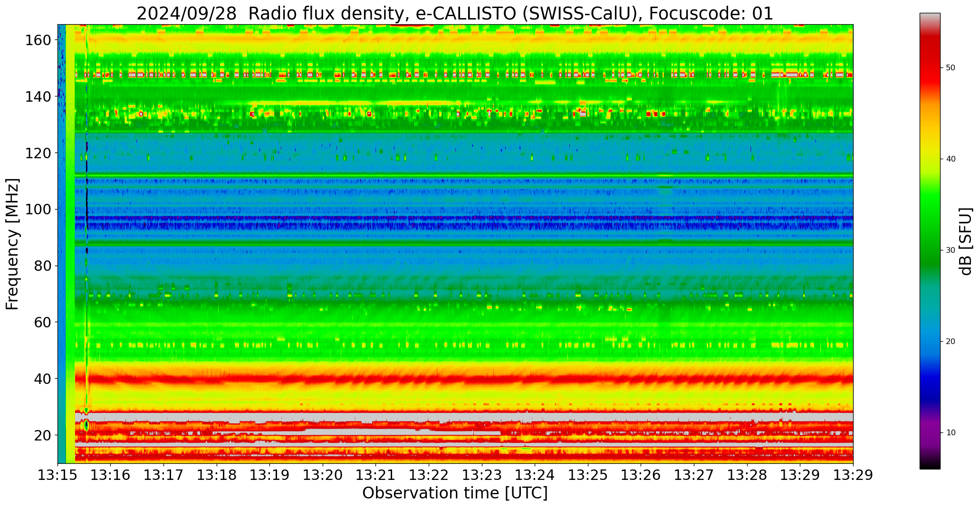Select the 13:15 time tick label
980x507 pixels.
tap(58, 475)
